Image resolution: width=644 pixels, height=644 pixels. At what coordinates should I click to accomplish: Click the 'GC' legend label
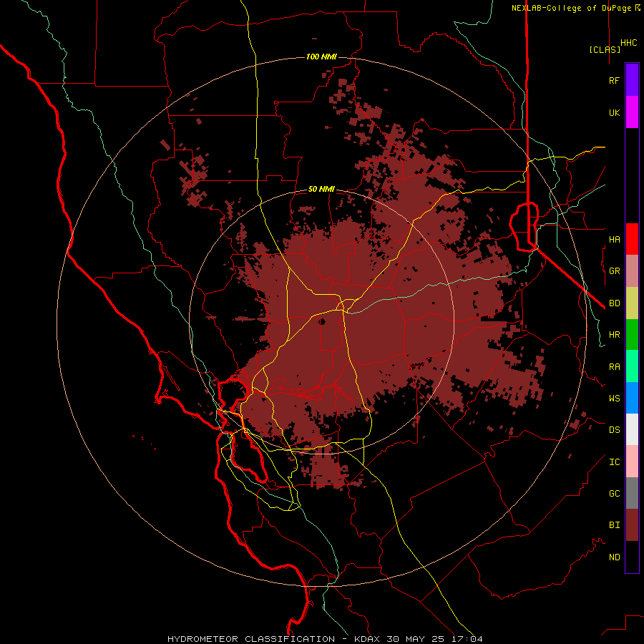pyautogui.click(x=614, y=493)
